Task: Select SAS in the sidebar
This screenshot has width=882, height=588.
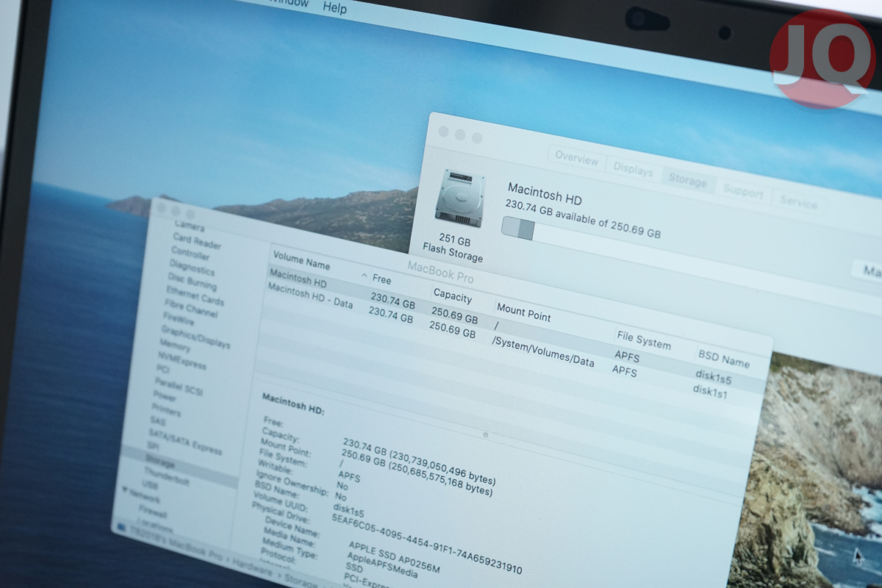Action: coord(157,421)
